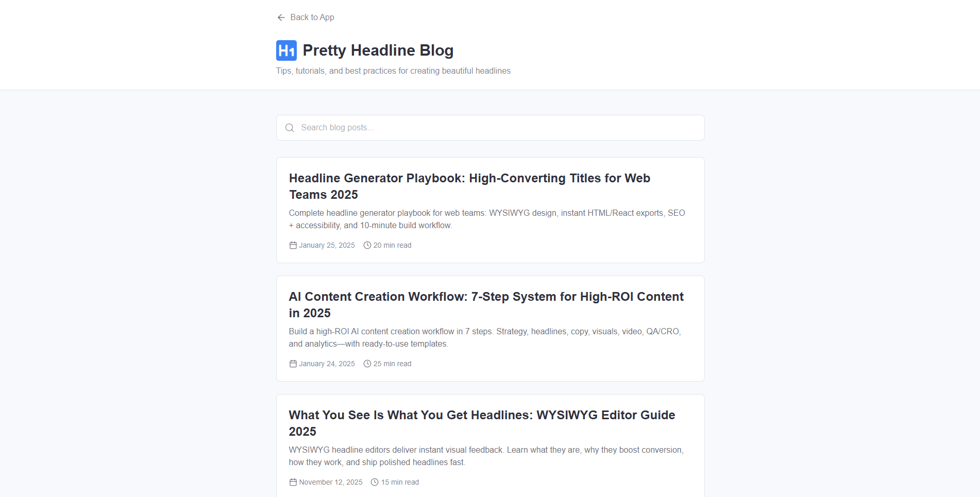
Task: Click the calendar icon next to January 25, 2025
Action: tap(292, 245)
